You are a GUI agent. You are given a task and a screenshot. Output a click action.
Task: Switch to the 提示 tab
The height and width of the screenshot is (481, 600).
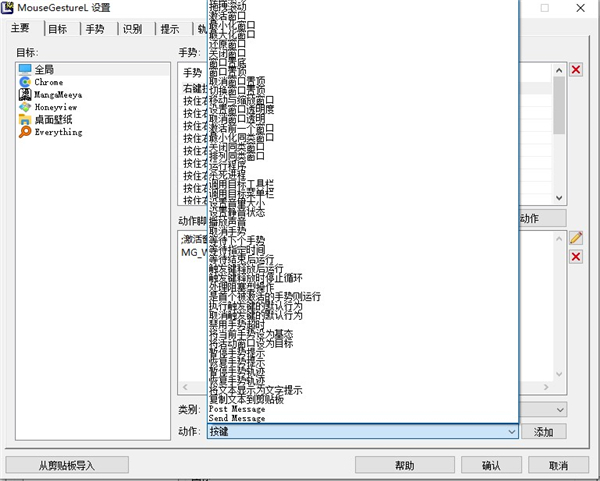pos(170,29)
